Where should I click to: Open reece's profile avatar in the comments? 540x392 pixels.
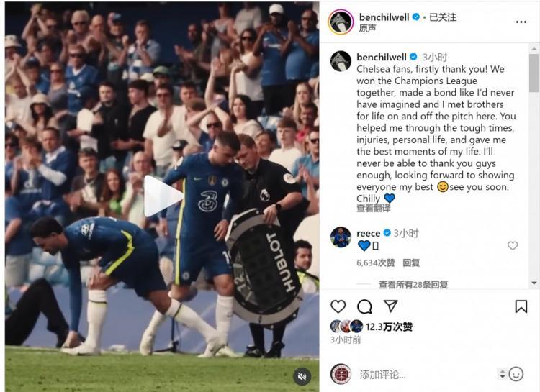(x=341, y=237)
